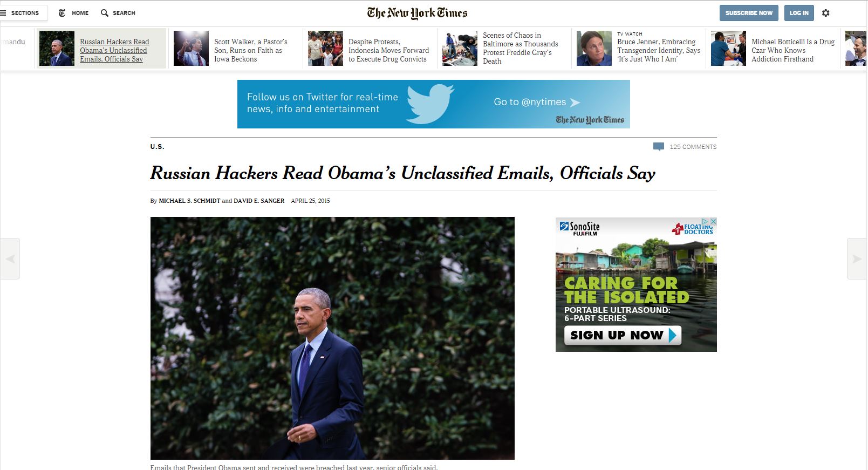
Task: Click the Twitter bird banner
Action: coord(434,104)
